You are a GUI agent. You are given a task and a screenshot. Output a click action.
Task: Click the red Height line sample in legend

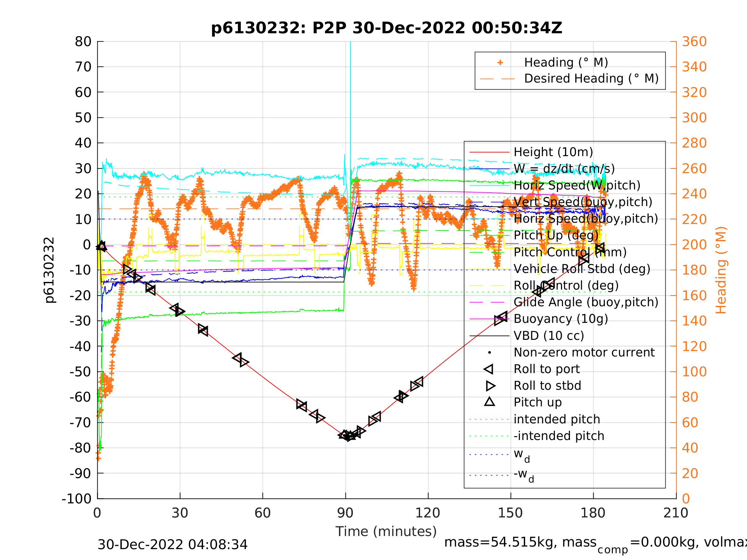(489, 152)
